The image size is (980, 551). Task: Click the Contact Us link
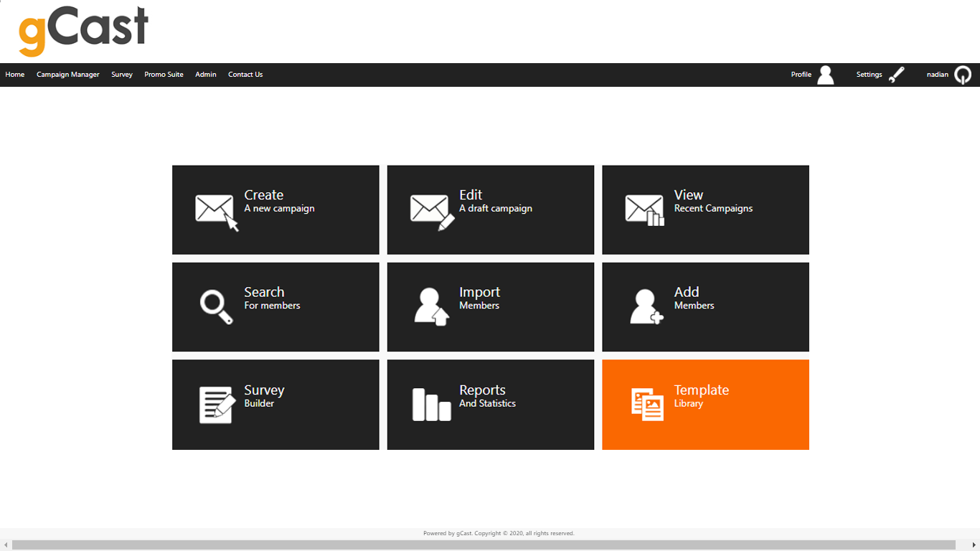[245, 75]
